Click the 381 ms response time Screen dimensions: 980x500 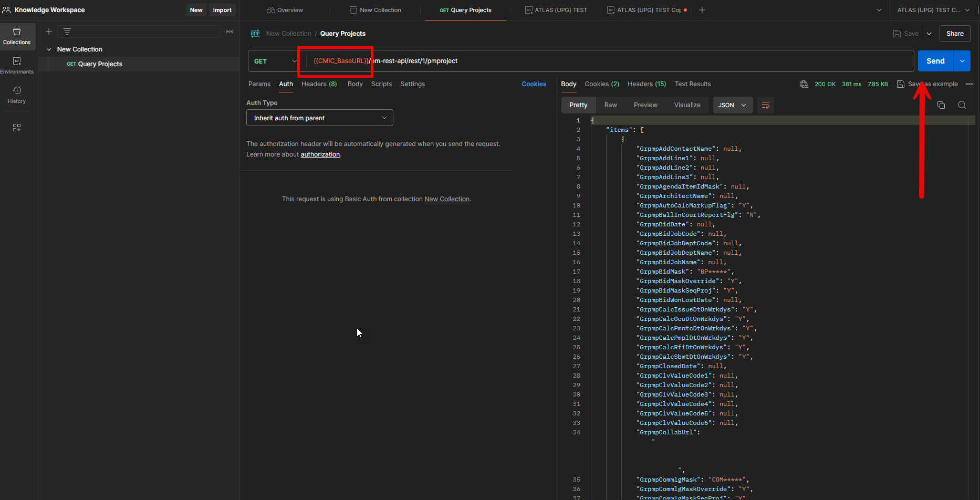tap(851, 84)
